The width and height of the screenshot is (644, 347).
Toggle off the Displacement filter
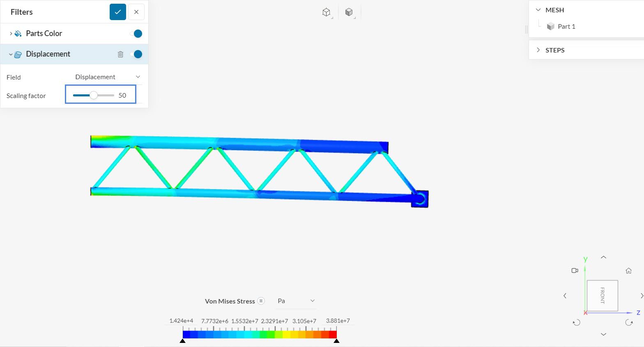pos(136,54)
